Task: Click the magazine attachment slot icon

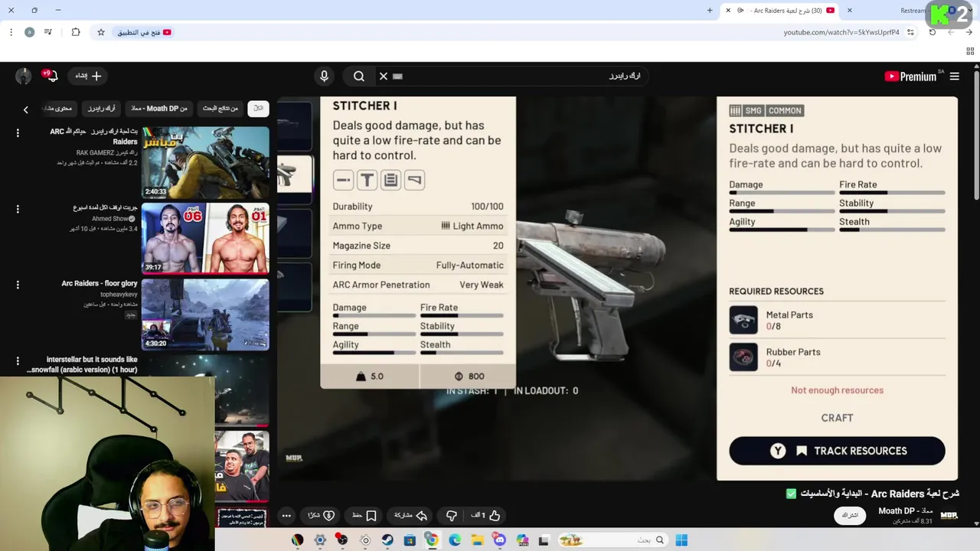Action: (390, 180)
